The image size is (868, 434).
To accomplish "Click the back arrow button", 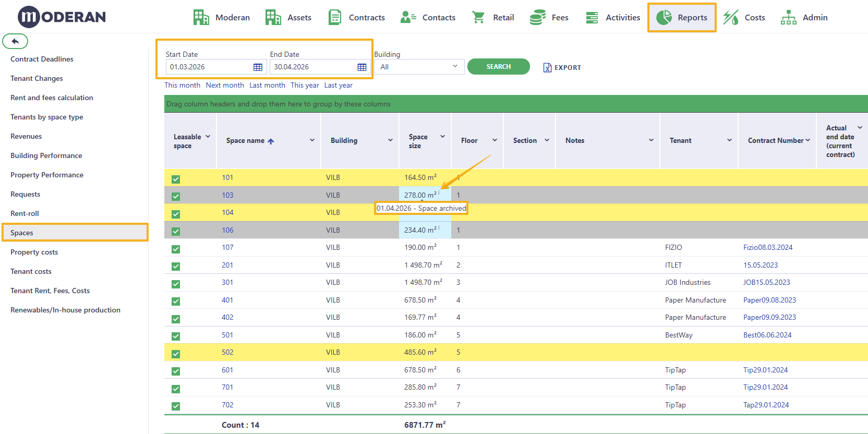I will [x=15, y=41].
